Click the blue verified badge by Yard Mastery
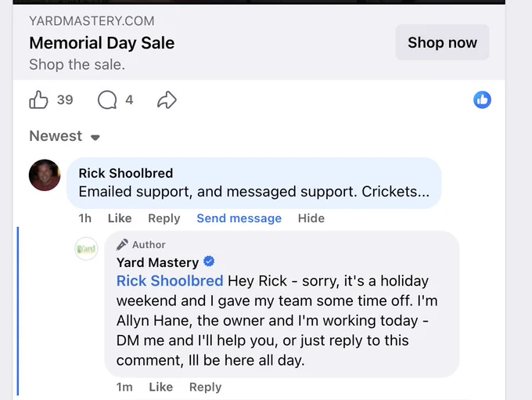The width and height of the screenshot is (532, 400). point(209,261)
